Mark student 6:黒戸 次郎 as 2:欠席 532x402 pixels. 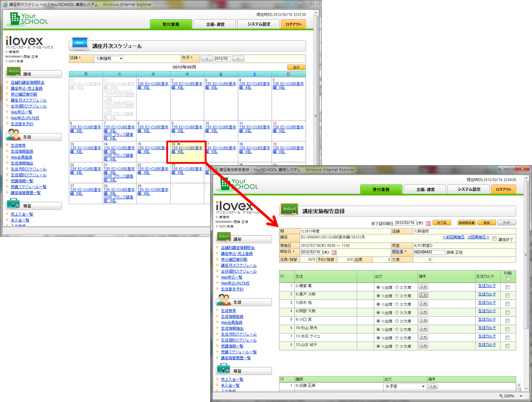point(397,295)
